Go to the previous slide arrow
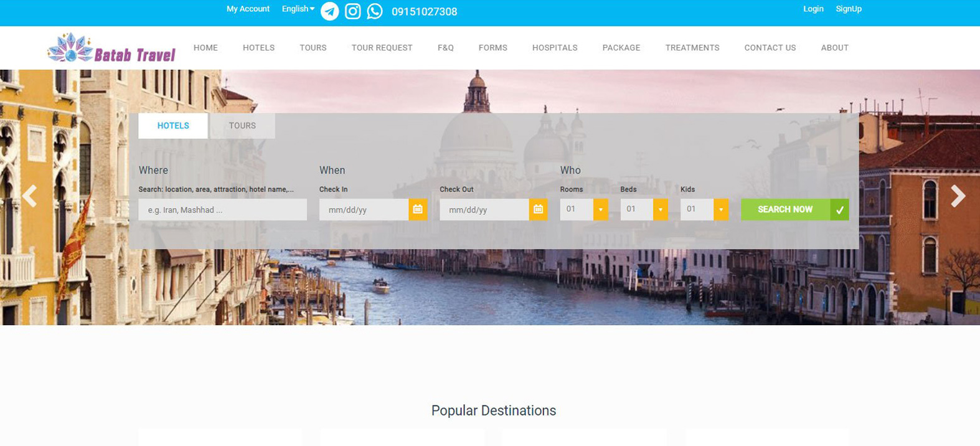 point(29,196)
